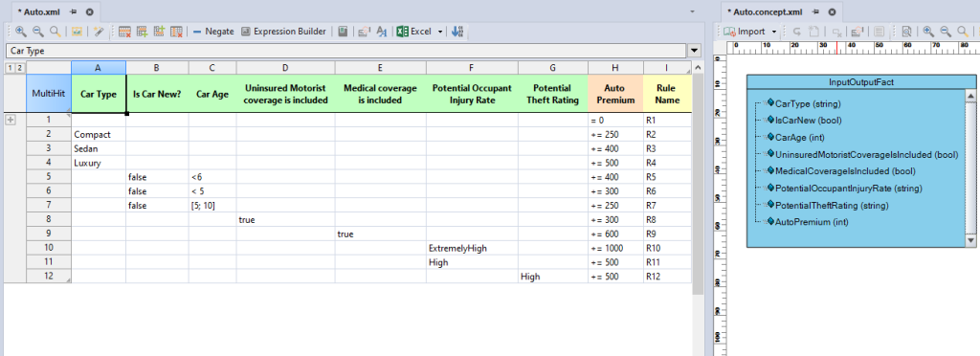Viewport: 980px width, 356px height.
Task: Zoom in on the Auto.xml decision table
Action: (x=21, y=32)
